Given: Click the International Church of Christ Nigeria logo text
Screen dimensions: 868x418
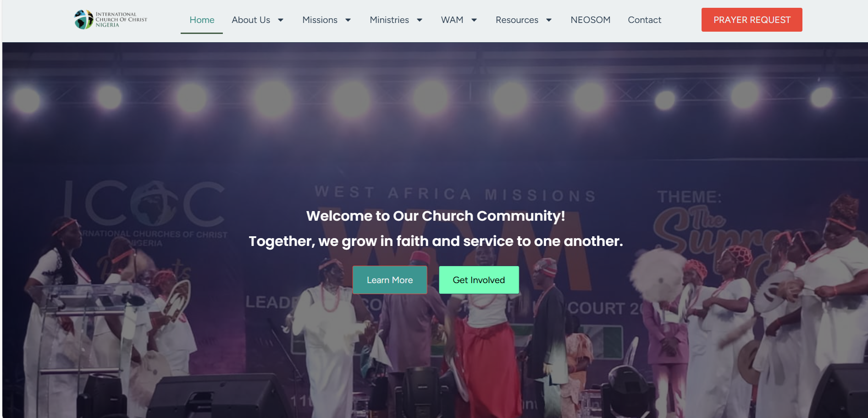Looking at the screenshot, I should coord(122,20).
